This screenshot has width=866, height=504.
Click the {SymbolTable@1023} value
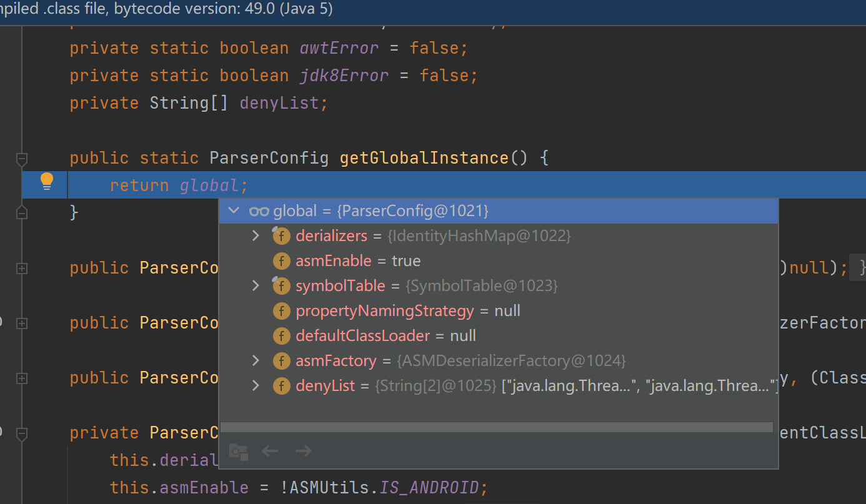(481, 286)
